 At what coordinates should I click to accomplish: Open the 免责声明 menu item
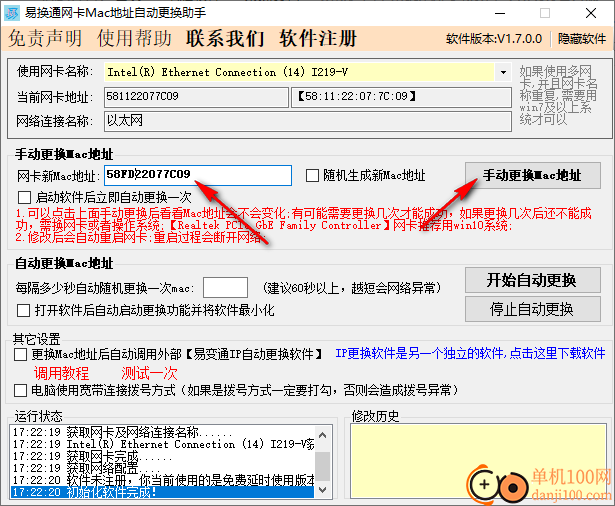tap(45, 38)
